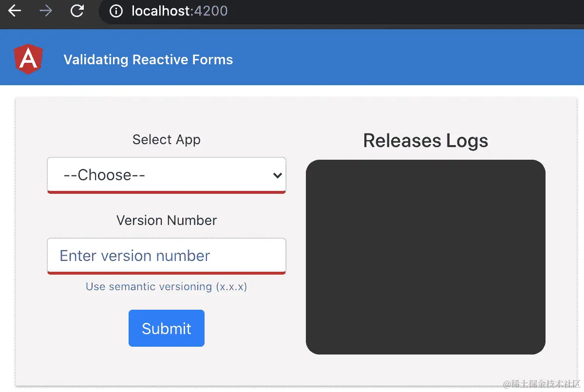Screen dimensions: 584x392
Task: Click the Version Number label
Action: click(167, 221)
